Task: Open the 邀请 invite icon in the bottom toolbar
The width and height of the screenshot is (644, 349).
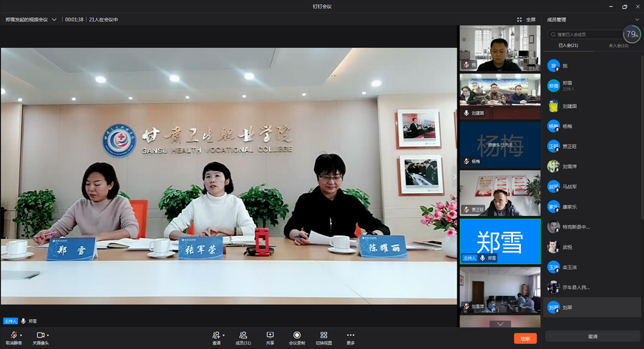Action: point(215,335)
